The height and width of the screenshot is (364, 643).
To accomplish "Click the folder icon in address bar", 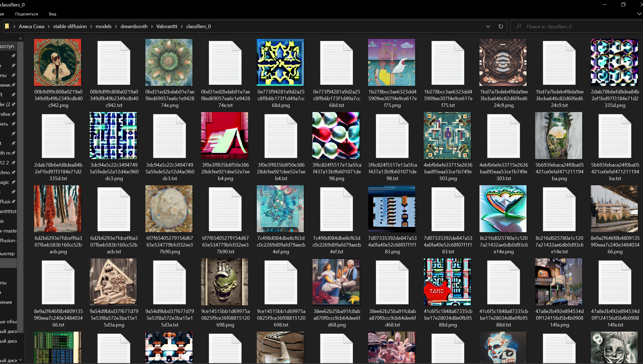I will pyautogui.click(x=7, y=26).
